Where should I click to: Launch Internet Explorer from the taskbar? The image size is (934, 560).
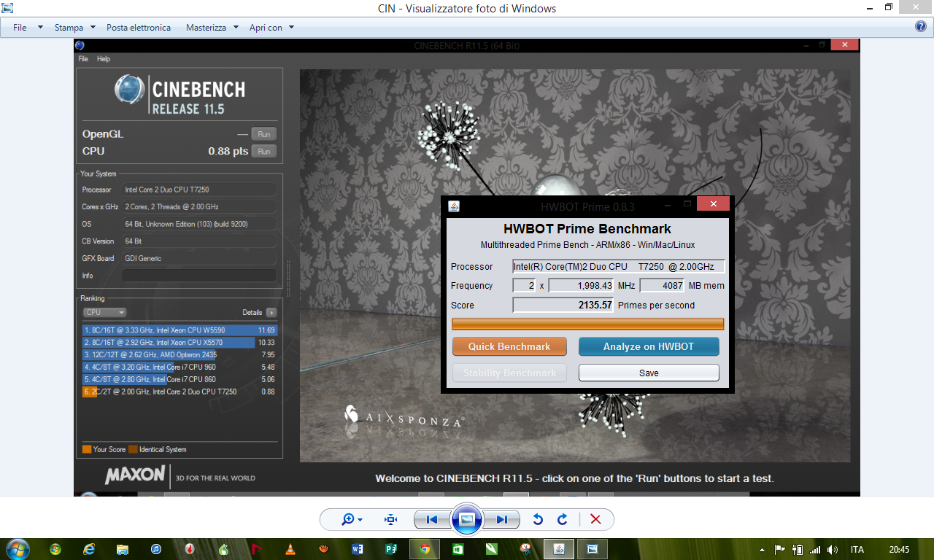click(89, 549)
